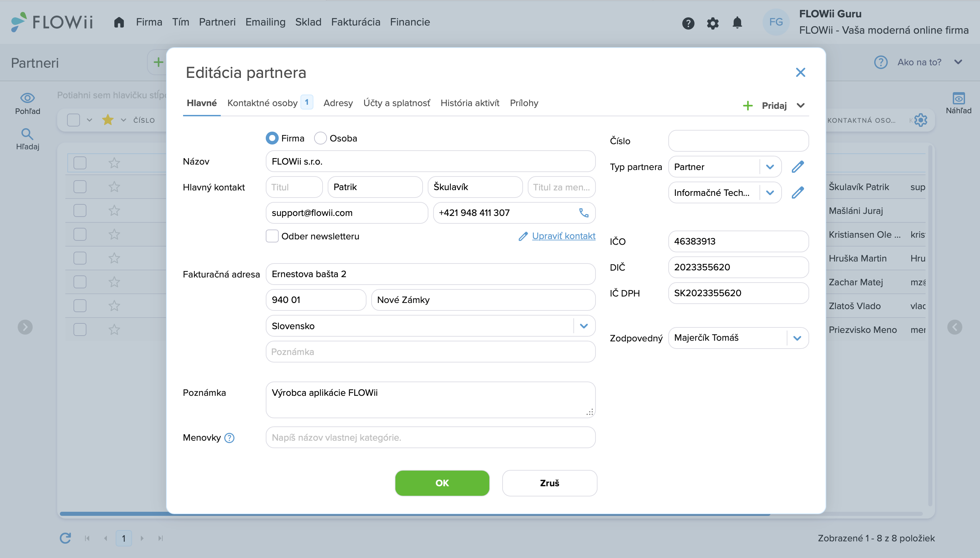Open the Zodpovedný Majerčík Tomáš dropdown
980x558 pixels.
tap(797, 338)
